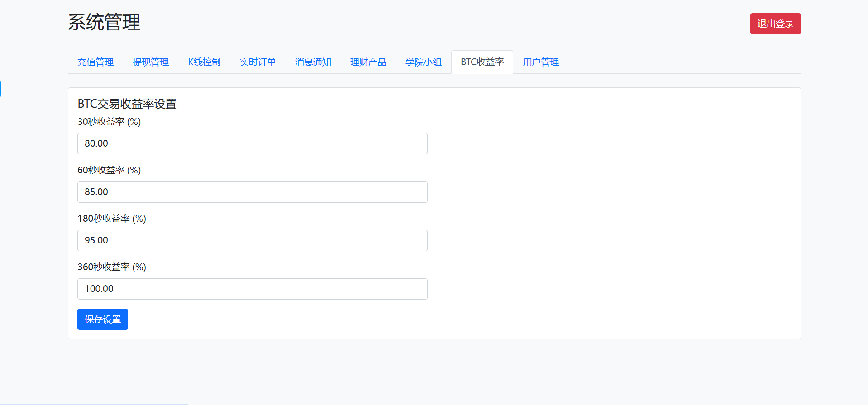Open the 实时订单 tab
The height and width of the screenshot is (405, 868).
tap(258, 62)
